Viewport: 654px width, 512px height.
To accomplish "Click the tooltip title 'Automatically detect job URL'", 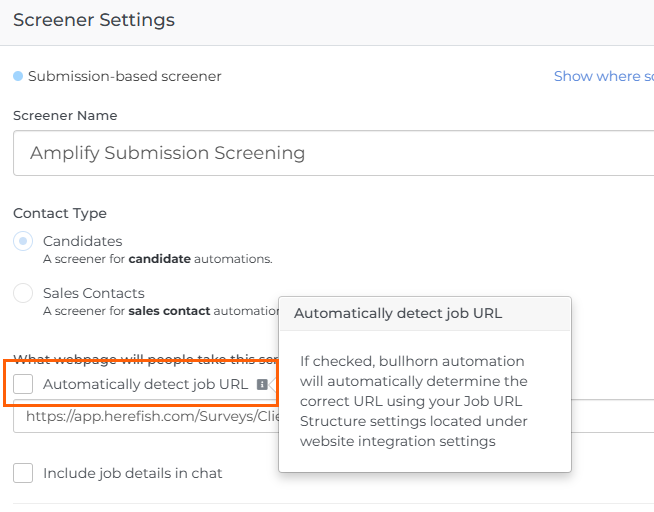I will tap(398, 313).
